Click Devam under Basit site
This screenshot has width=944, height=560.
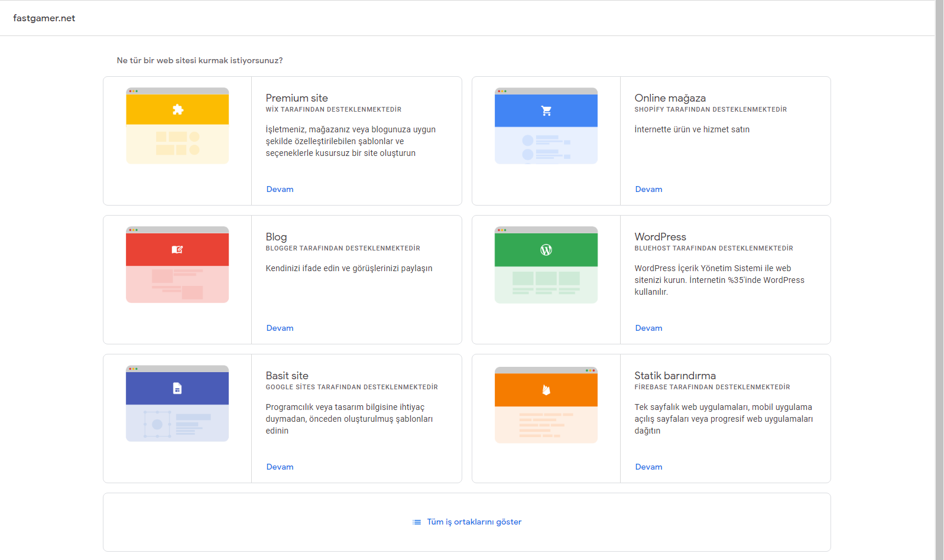[x=280, y=467]
